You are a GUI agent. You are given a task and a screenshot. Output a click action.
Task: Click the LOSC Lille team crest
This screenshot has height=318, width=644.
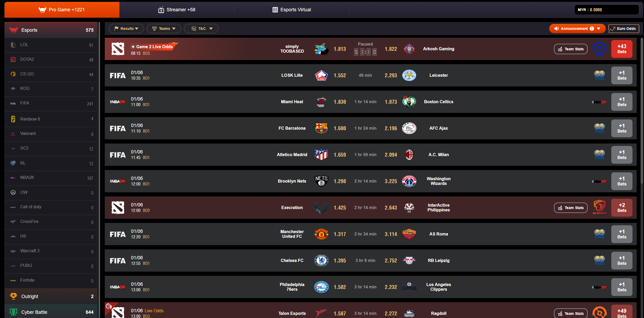pos(321,75)
